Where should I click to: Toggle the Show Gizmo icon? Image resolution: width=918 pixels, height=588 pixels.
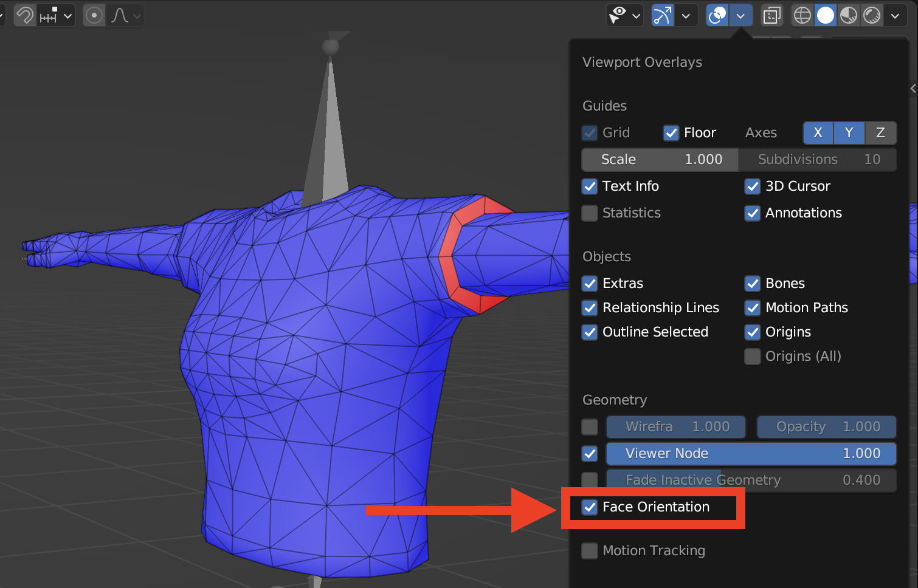point(662,15)
